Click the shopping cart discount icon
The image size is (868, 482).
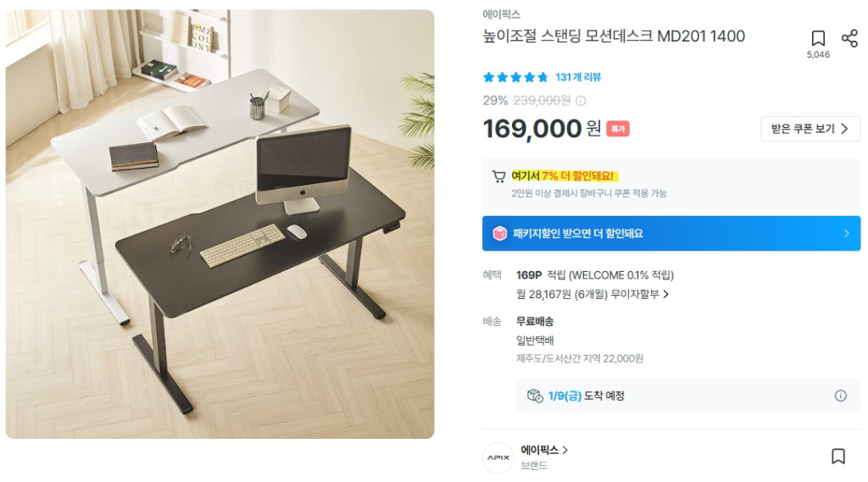tap(498, 176)
